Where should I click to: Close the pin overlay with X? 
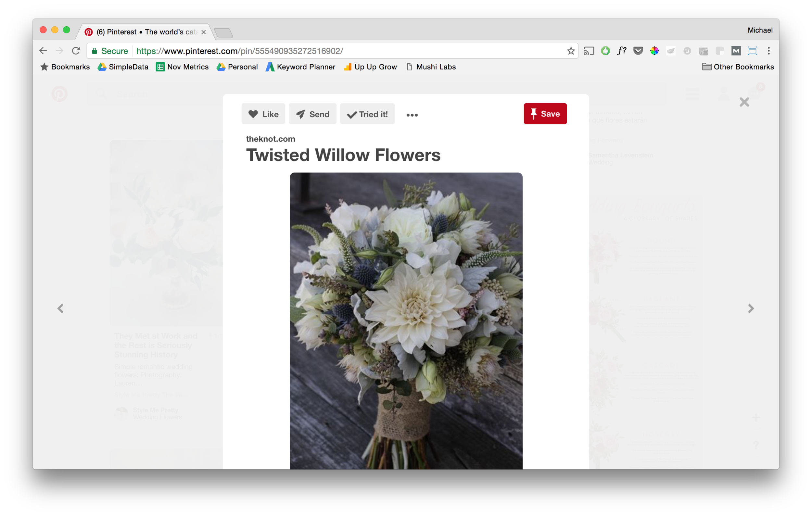(x=744, y=102)
